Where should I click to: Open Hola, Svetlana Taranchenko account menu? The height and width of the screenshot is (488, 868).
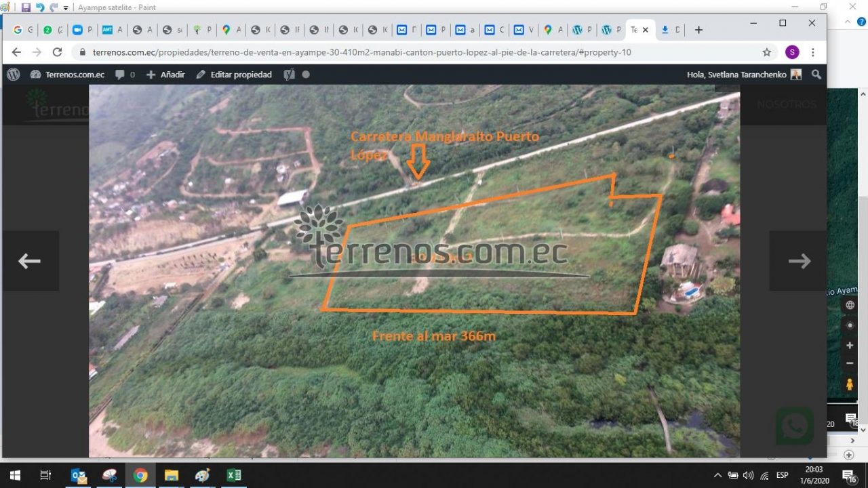click(x=744, y=75)
